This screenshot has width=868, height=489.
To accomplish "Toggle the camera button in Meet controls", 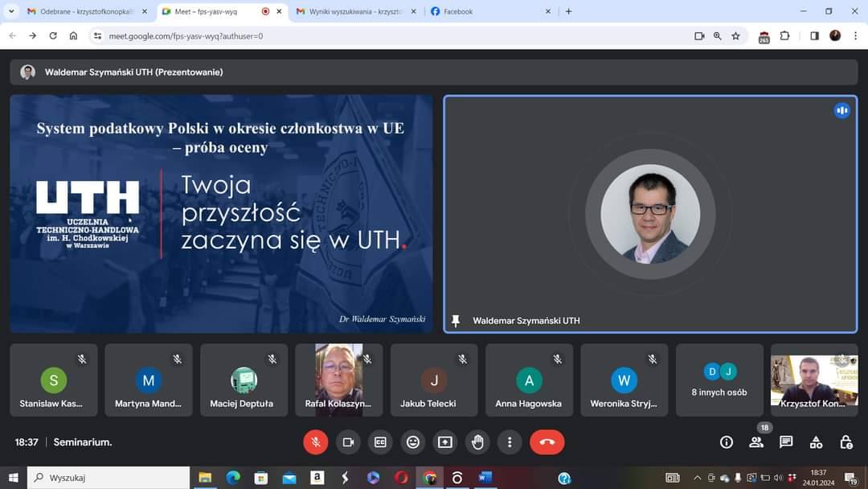I will click(348, 442).
